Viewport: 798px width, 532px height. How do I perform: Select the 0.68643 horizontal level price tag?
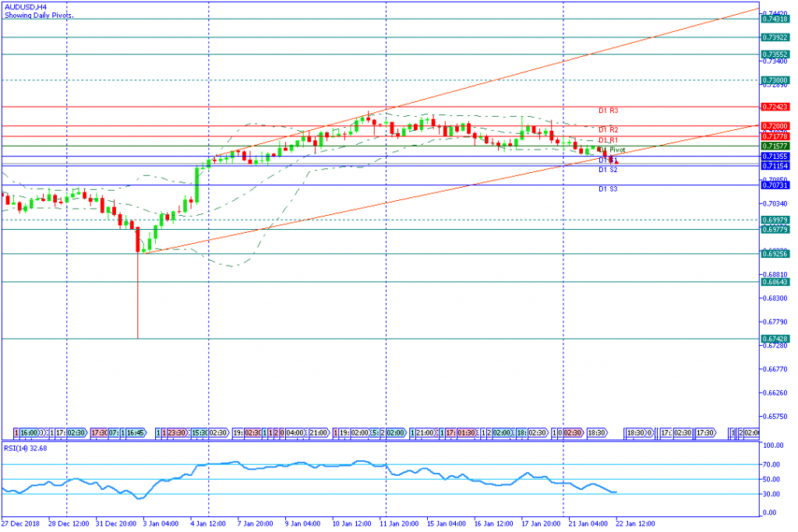[x=774, y=282]
